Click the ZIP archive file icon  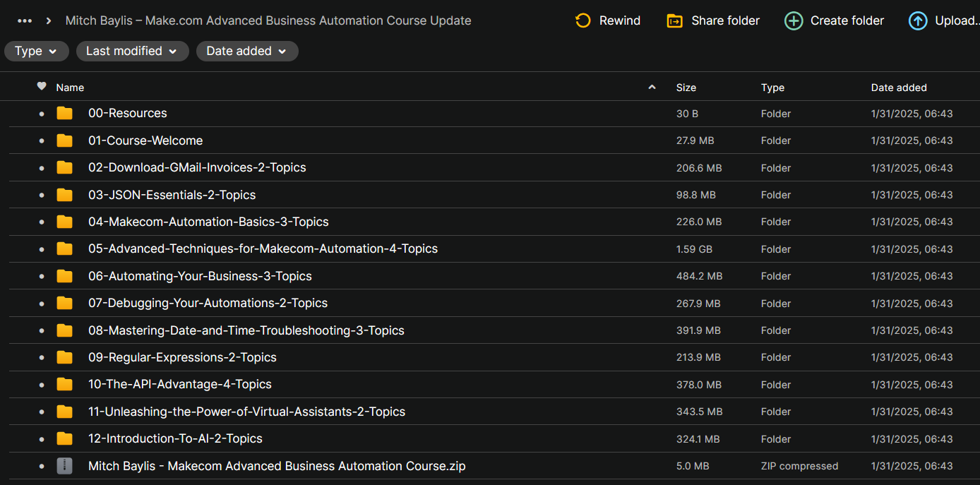point(65,466)
